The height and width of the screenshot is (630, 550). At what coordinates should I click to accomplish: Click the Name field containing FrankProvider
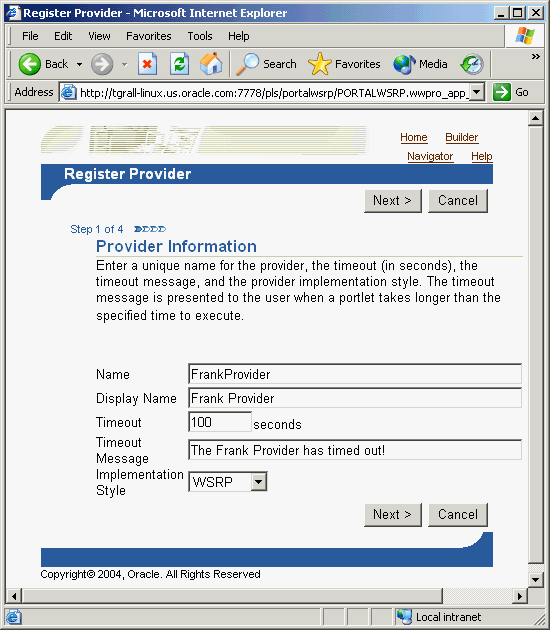(355, 374)
